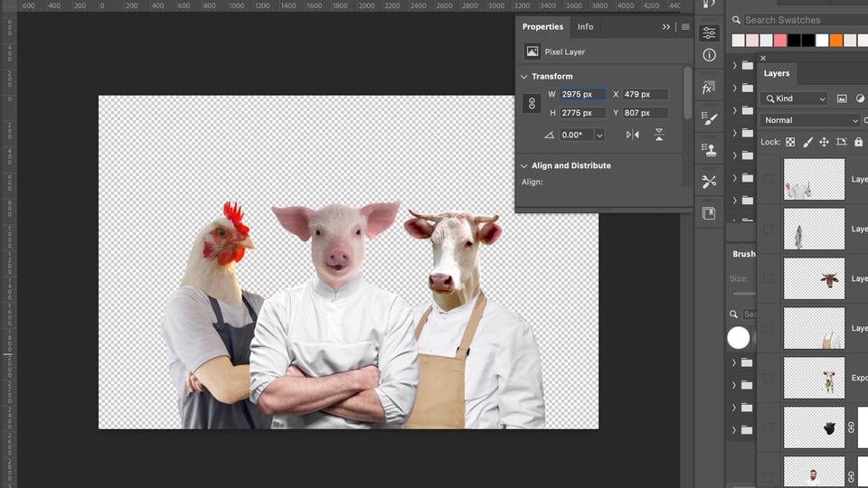Toggle the width-height link constraint icon
The width and height of the screenshot is (868, 488).
coord(532,103)
